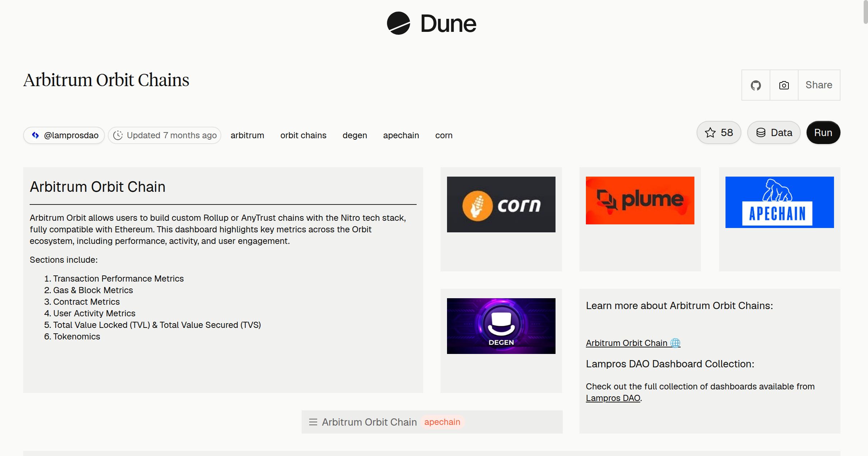The width and height of the screenshot is (868, 456).
Task: Click the 'Sections include:' text
Action: coord(64,260)
